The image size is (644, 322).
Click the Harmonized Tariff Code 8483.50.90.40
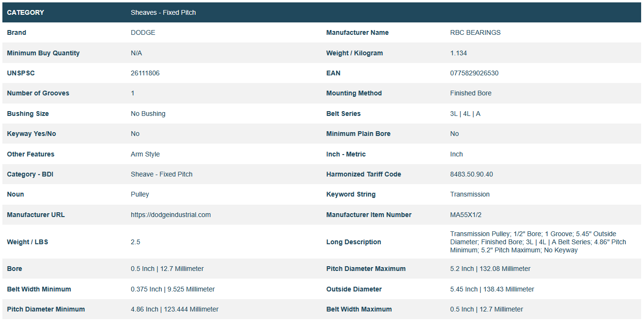pos(471,174)
